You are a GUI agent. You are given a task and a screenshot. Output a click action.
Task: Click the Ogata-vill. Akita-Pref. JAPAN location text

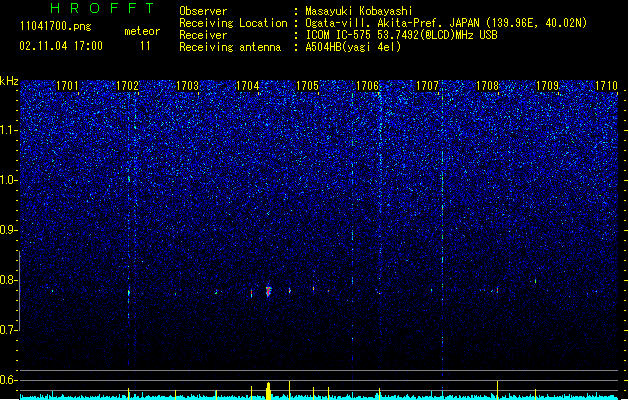pos(446,23)
